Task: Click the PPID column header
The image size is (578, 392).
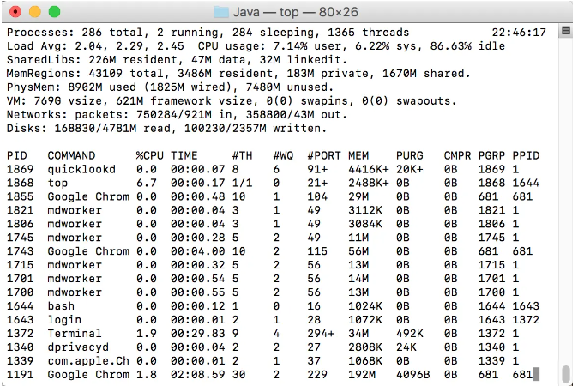Action: pos(525,155)
